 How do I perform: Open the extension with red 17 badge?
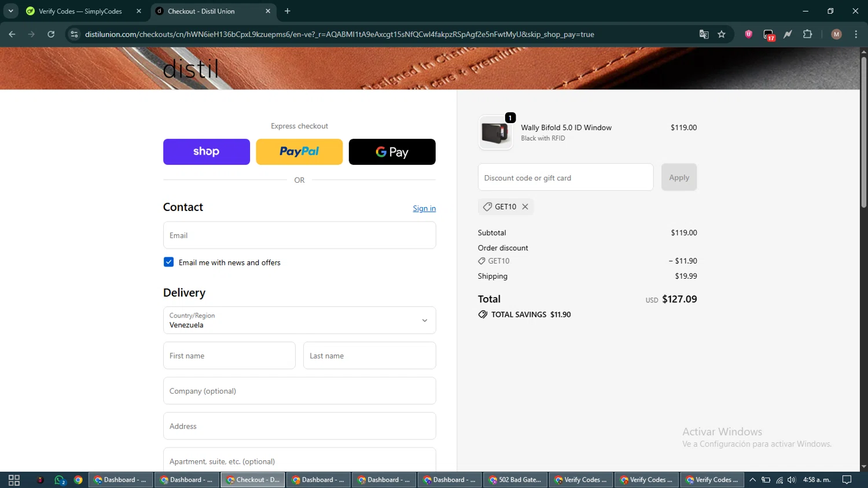tap(768, 35)
